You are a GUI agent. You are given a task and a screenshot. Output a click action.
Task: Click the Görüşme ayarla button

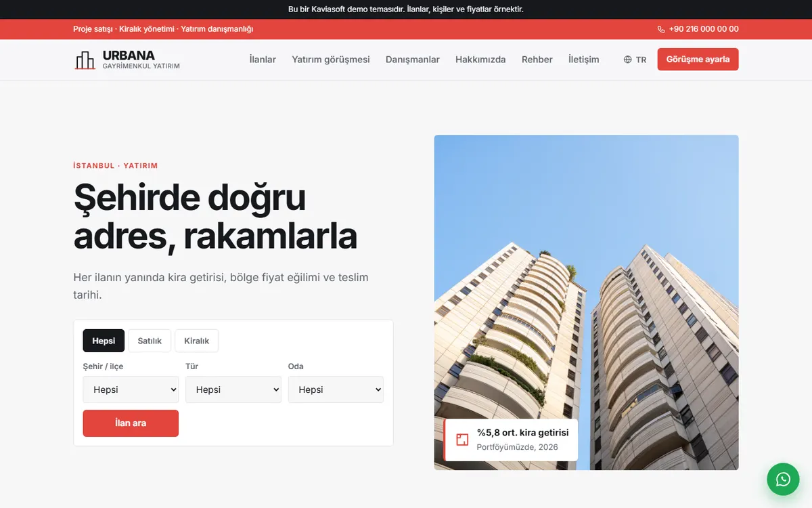(698, 60)
